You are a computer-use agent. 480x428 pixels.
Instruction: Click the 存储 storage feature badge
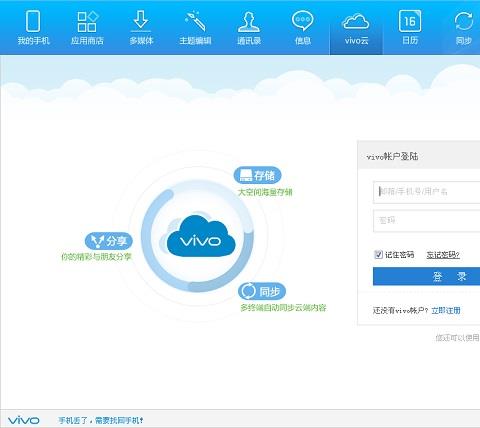257,175
